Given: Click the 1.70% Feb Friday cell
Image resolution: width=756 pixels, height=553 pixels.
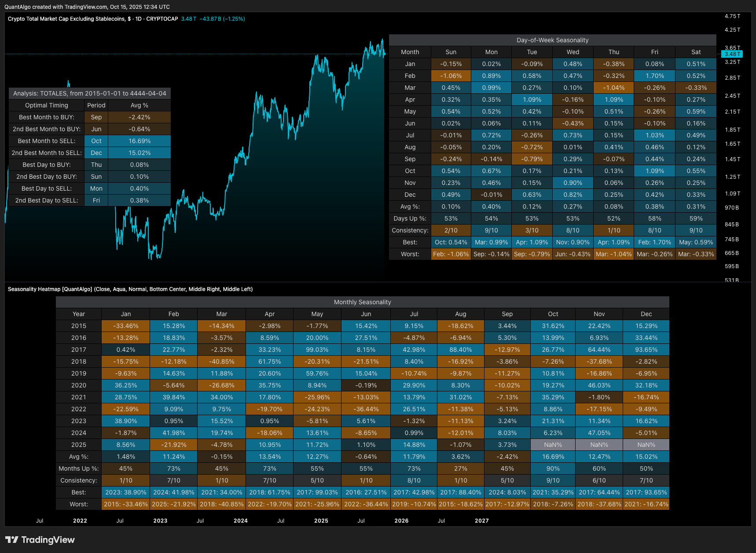Looking at the screenshot, I should 655,76.
